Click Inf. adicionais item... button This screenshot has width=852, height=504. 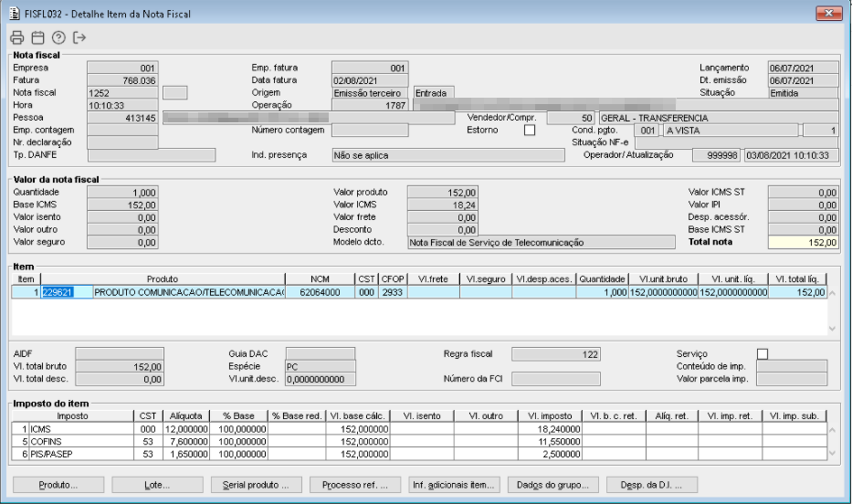click(454, 485)
